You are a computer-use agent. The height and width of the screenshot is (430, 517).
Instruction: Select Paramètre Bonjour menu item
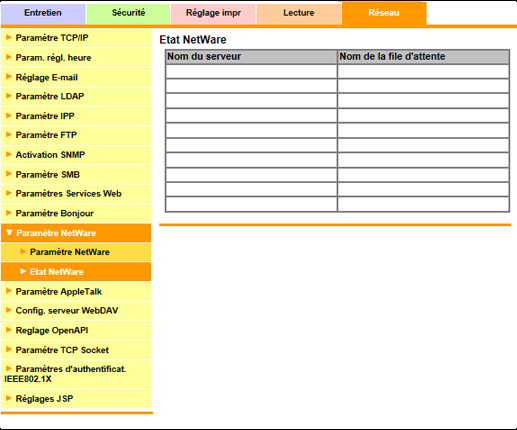pyautogui.click(x=76, y=213)
